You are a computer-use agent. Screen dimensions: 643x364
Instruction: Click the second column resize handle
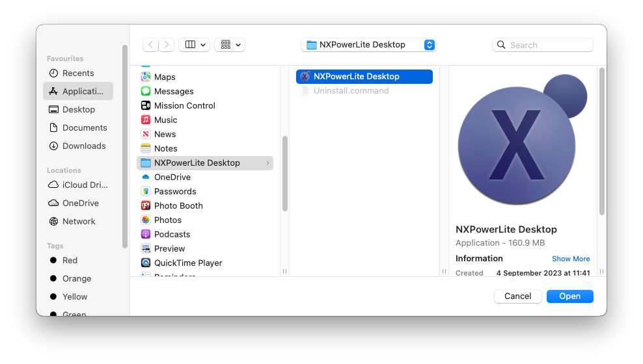(444, 272)
